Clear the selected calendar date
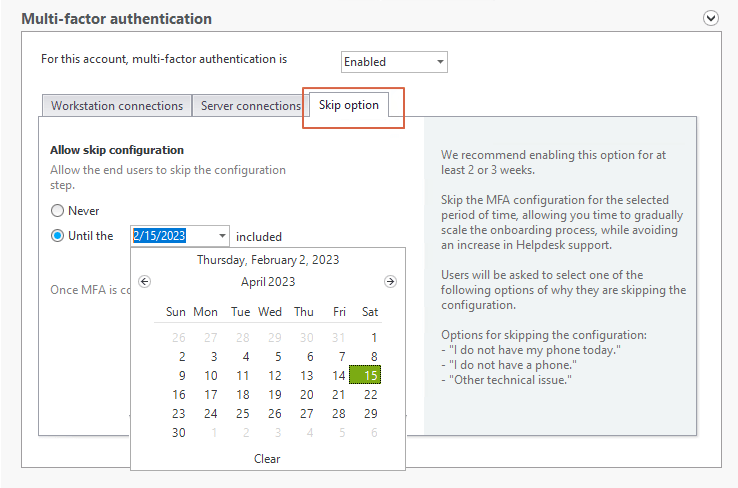Screen dimensions: 738x488 (267, 459)
